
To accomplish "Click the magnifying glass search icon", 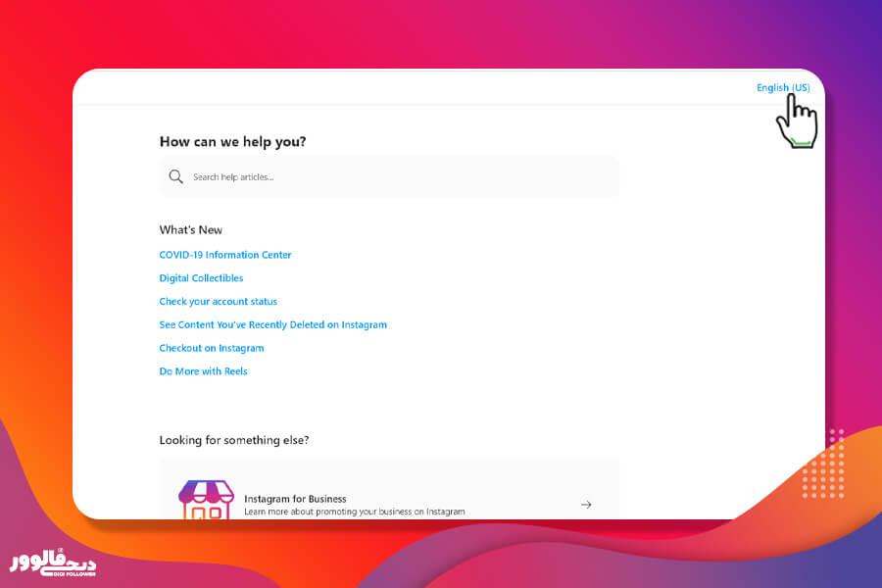I will [x=176, y=176].
